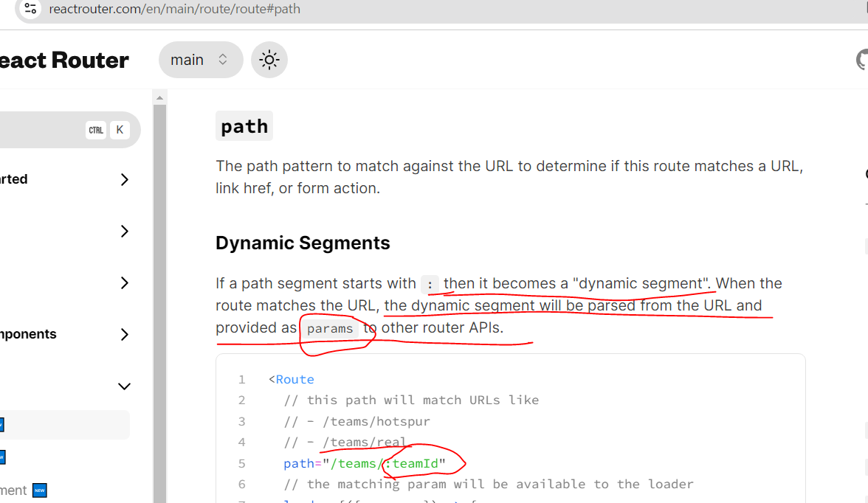Screen dimensions: 868x503
Task: Click the 'path' heading anchor
Action: pos(244,126)
